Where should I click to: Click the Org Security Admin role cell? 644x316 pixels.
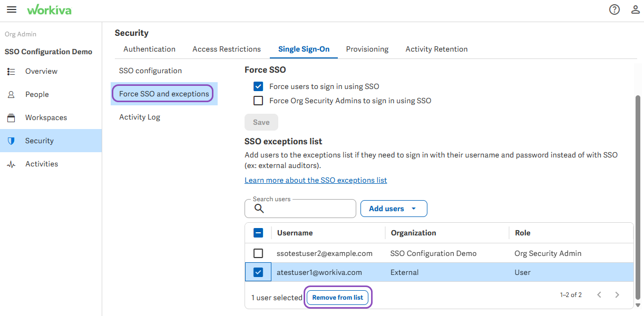point(548,253)
